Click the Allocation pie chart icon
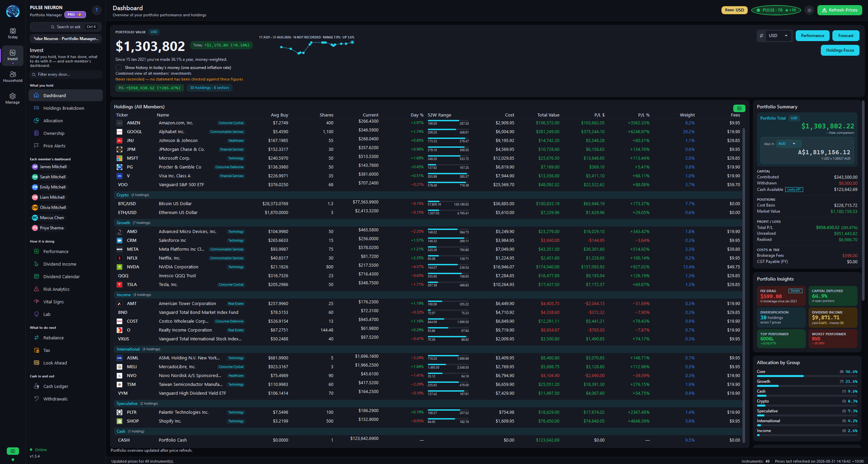The width and height of the screenshot is (868, 464). point(36,121)
